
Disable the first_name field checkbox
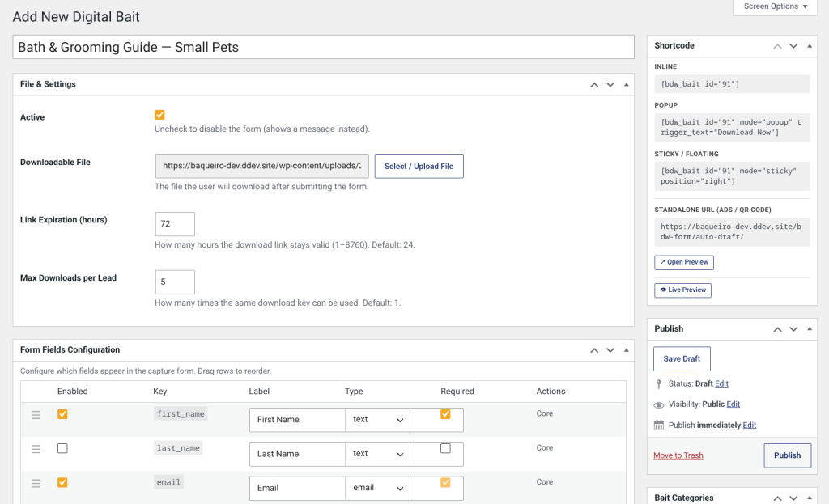(62, 414)
